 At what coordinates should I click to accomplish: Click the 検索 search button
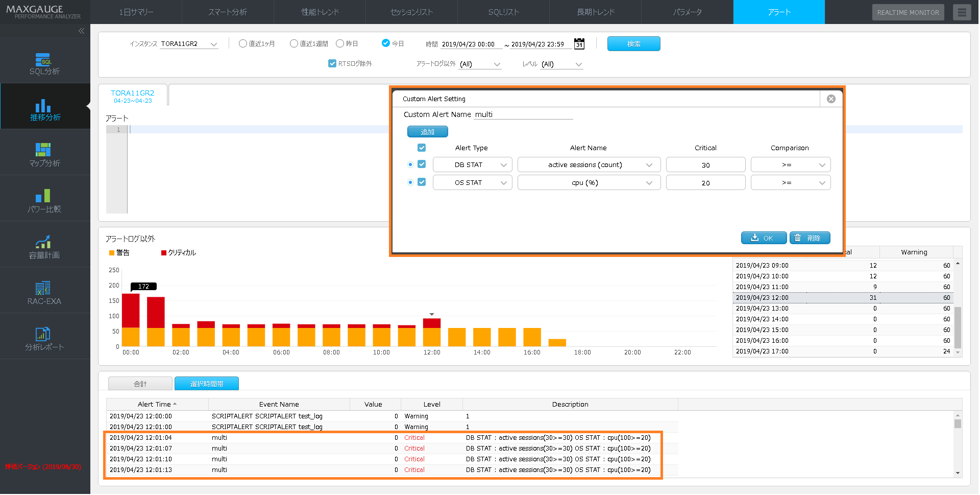pyautogui.click(x=634, y=44)
